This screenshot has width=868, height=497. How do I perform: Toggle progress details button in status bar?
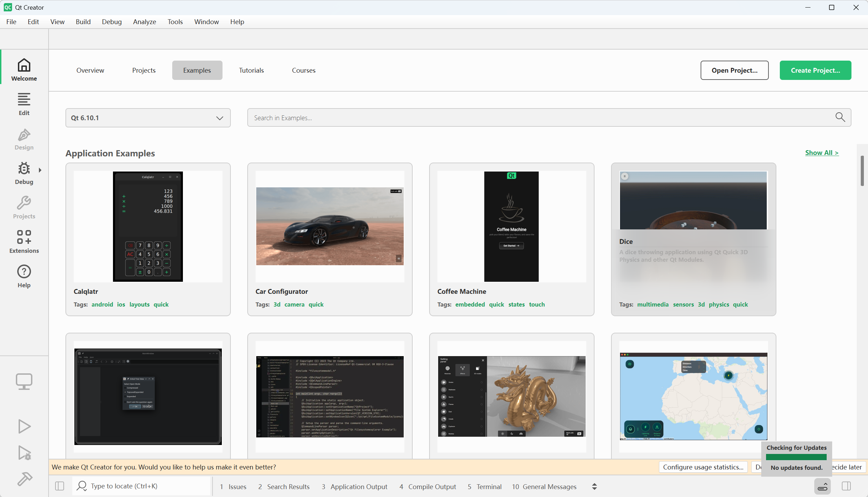click(823, 486)
